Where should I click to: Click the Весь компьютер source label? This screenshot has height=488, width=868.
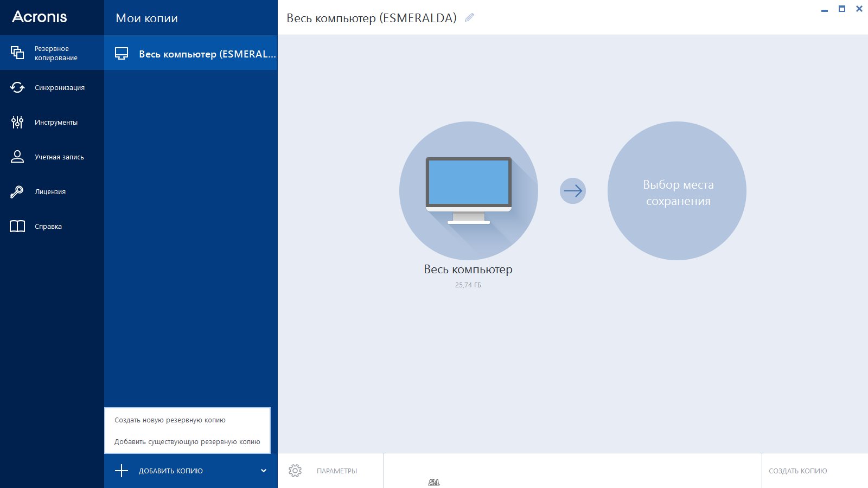pyautogui.click(x=468, y=269)
